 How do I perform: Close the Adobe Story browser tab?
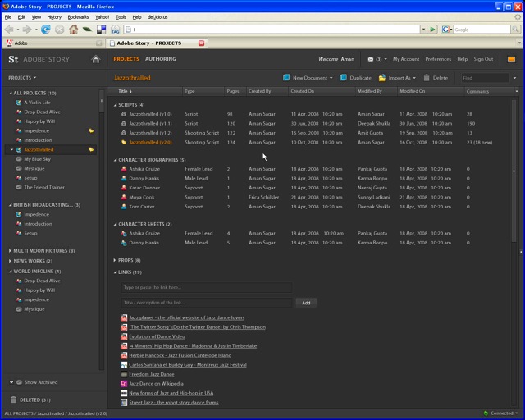[201, 43]
